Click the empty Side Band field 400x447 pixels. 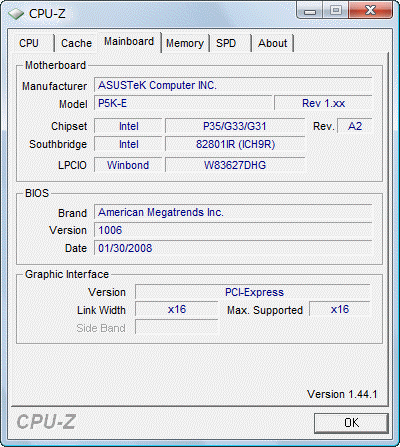[x=177, y=328]
